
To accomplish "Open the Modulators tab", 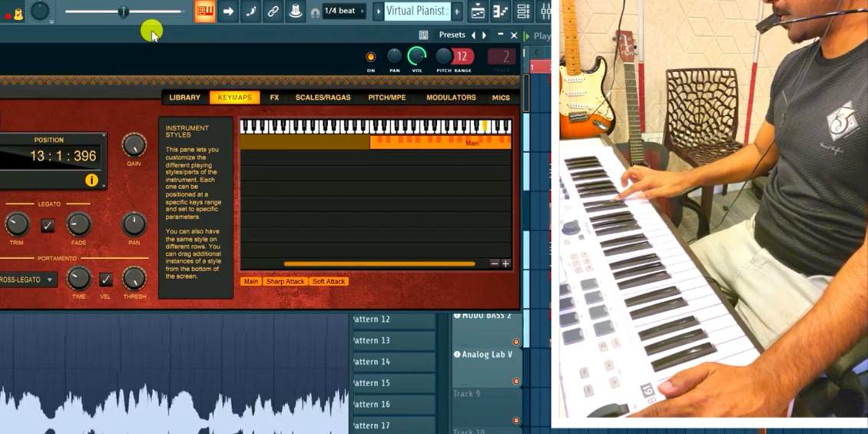I will pyautogui.click(x=451, y=98).
